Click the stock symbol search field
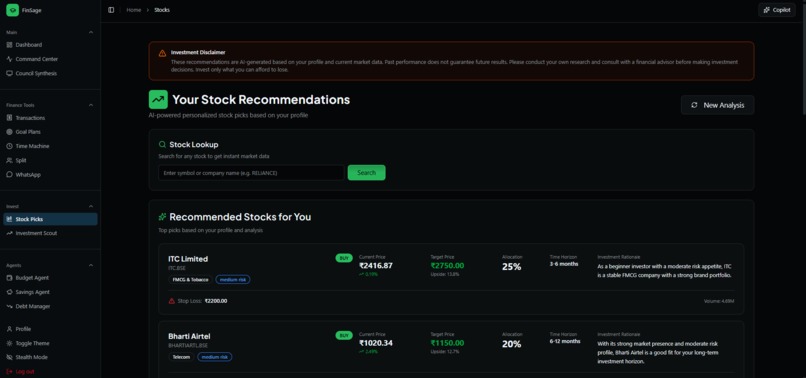The width and height of the screenshot is (806, 378). (251, 173)
